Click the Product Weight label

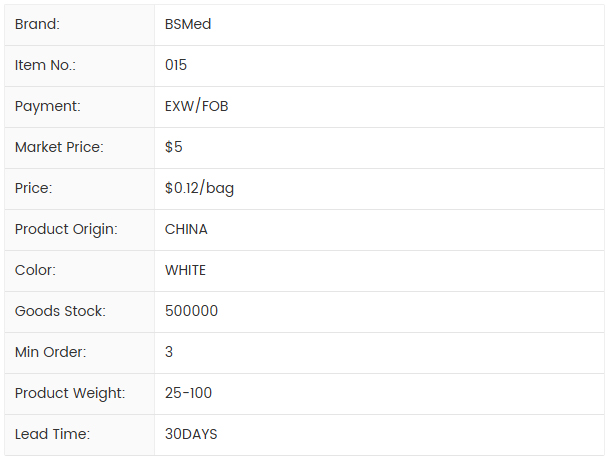tap(70, 393)
